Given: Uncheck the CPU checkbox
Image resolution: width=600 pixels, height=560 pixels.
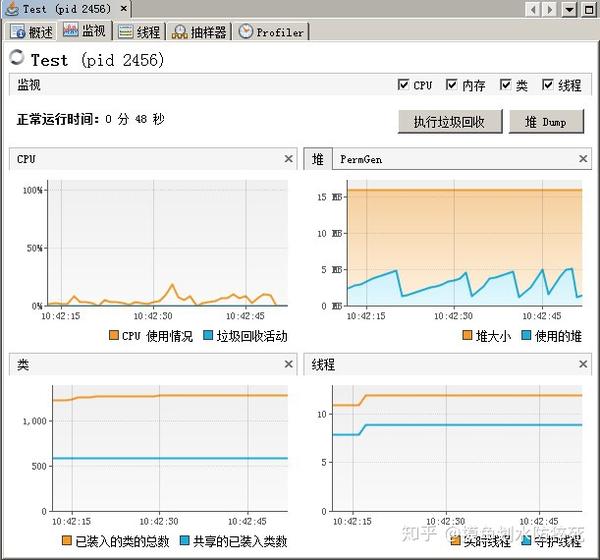Looking at the screenshot, I should click(x=403, y=84).
